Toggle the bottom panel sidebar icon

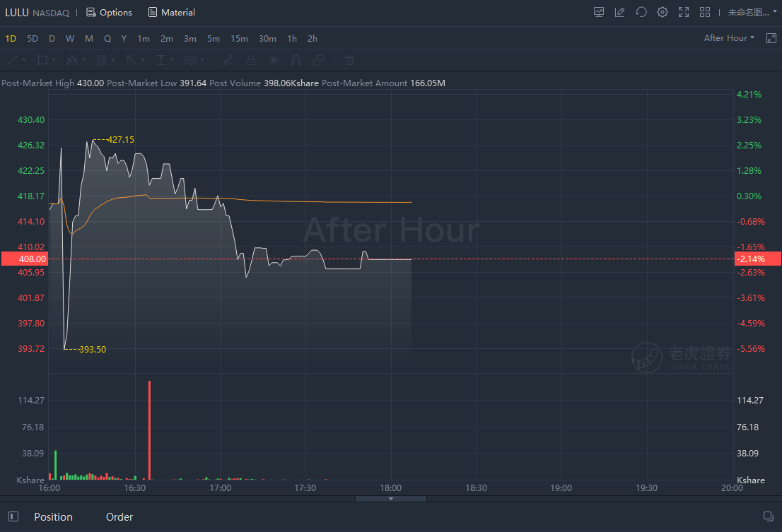(13, 516)
